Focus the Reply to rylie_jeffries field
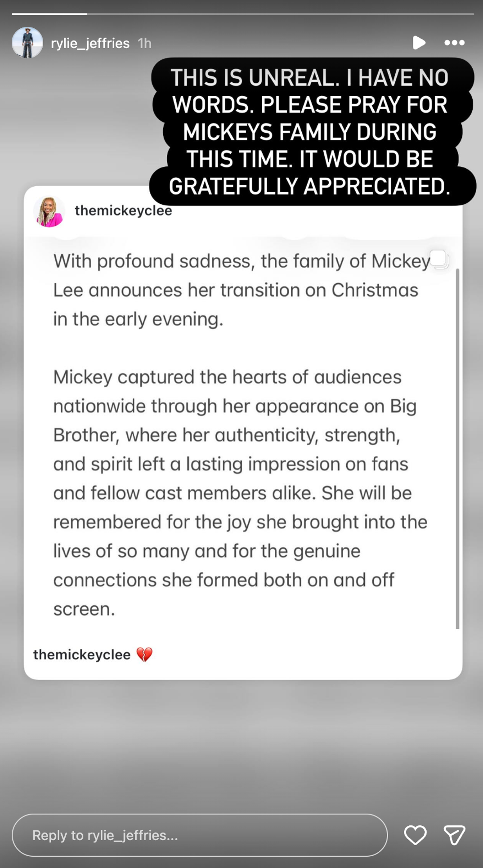The image size is (483, 868). tap(199, 835)
